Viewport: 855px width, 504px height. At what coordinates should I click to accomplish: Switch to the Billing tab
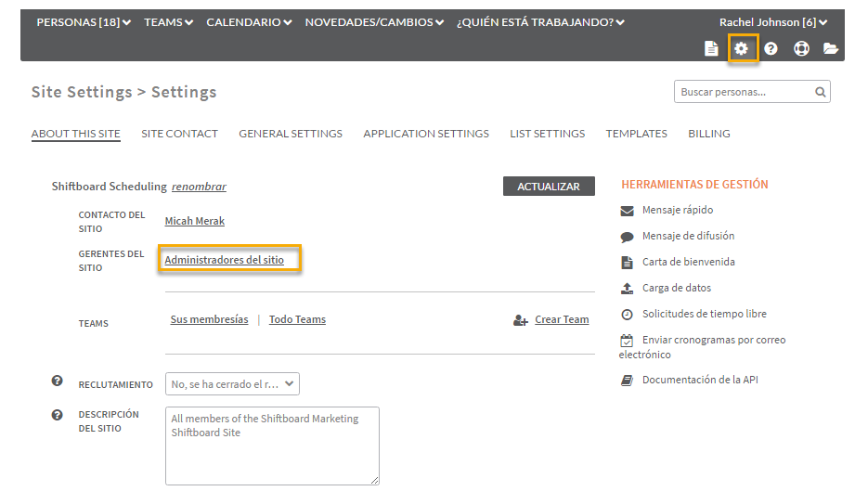(709, 134)
